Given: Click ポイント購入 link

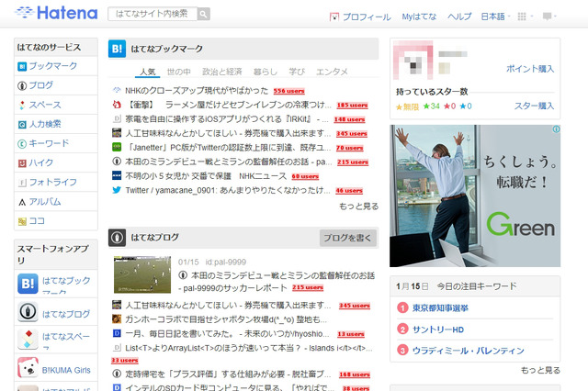Looking at the screenshot, I should pyautogui.click(x=530, y=69).
